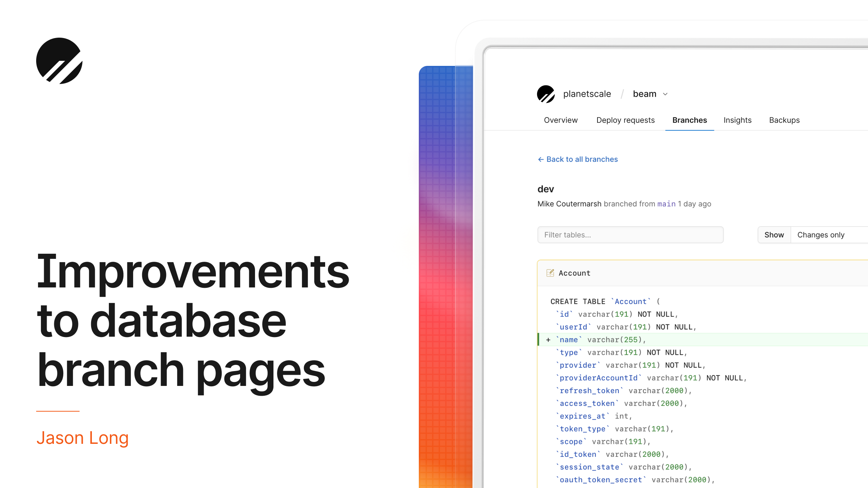Click the author name Jason Long
Viewport: 868px width, 488px height.
(83, 438)
